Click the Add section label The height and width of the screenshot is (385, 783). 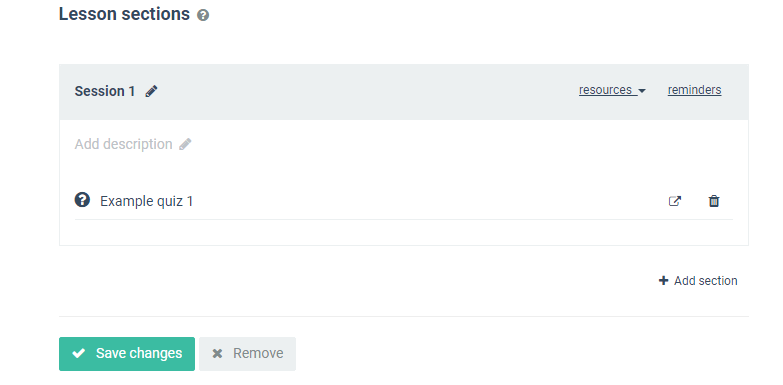click(706, 281)
